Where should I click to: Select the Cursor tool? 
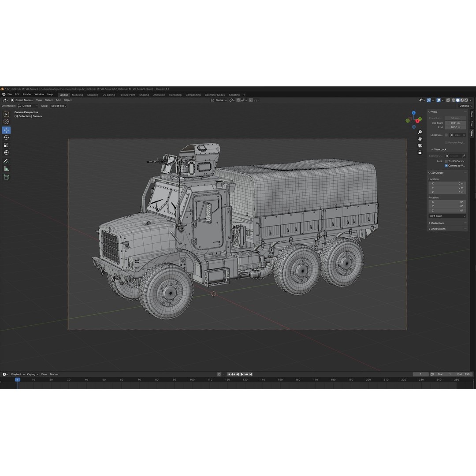pyautogui.click(x=6, y=122)
